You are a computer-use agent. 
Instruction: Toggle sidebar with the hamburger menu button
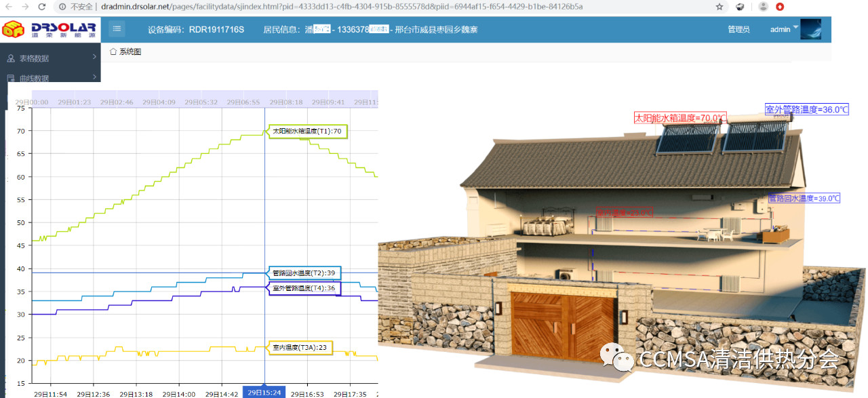pyautogui.click(x=117, y=29)
